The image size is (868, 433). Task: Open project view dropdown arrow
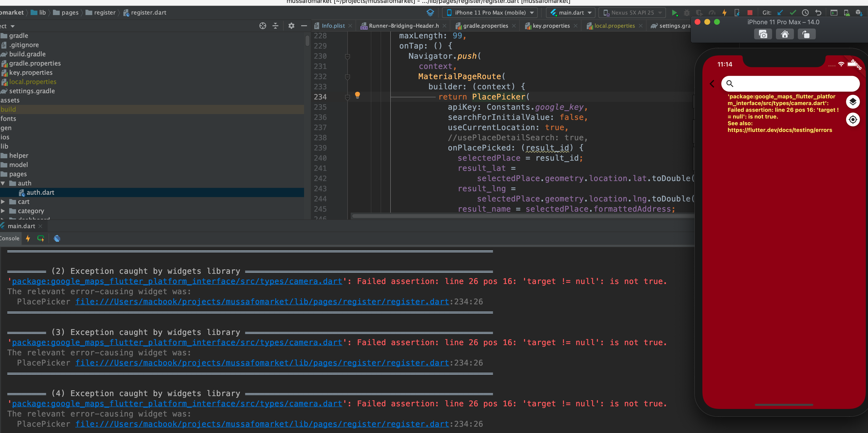point(13,26)
